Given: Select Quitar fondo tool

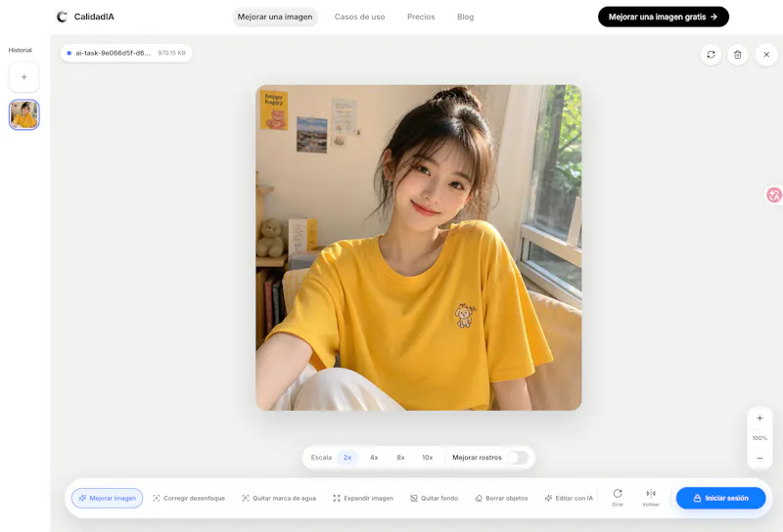Looking at the screenshot, I should (434, 498).
